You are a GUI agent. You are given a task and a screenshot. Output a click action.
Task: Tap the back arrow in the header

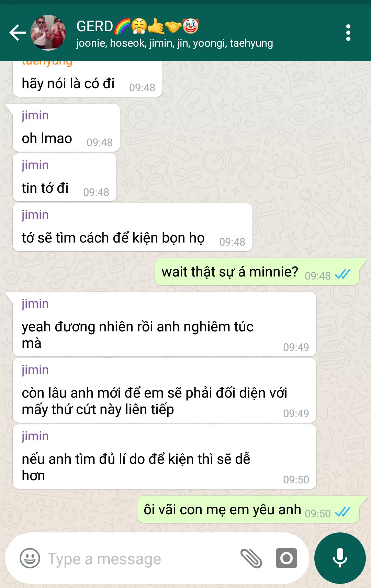click(x=18, y=33)
